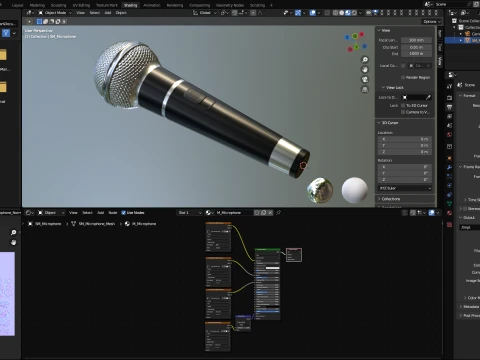Open the World properties tab icon
Image resolution: width=480 pixels, height=360 pixels.
[x=449, y=135]
